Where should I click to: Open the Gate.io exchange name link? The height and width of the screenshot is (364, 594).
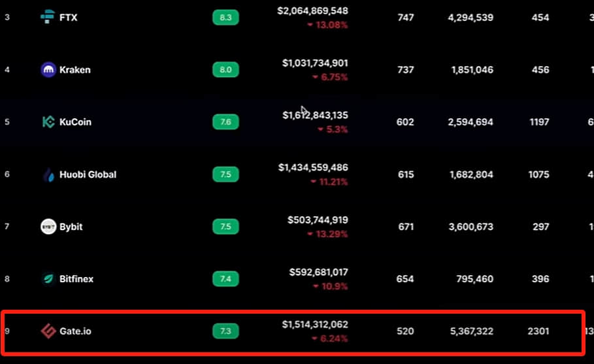point(75,331)
